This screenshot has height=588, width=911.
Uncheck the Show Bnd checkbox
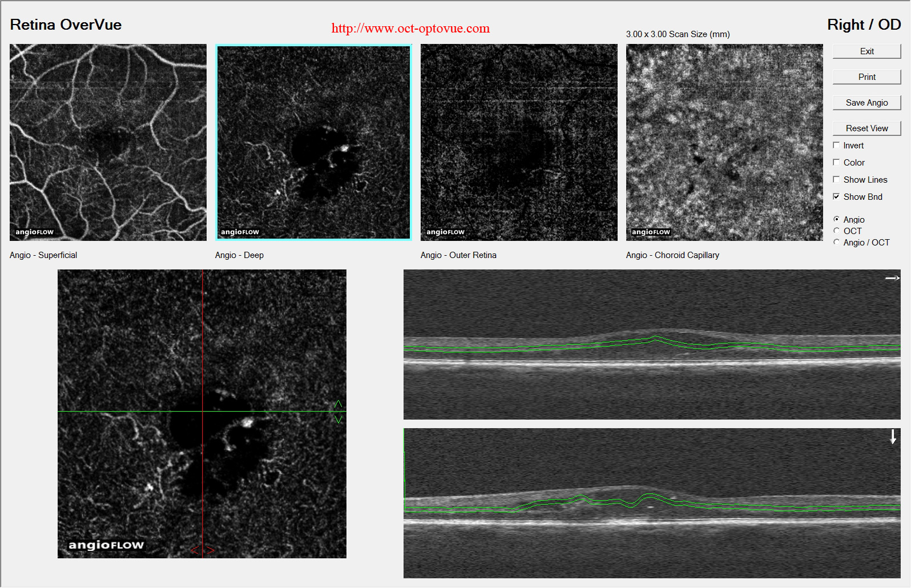836,197
